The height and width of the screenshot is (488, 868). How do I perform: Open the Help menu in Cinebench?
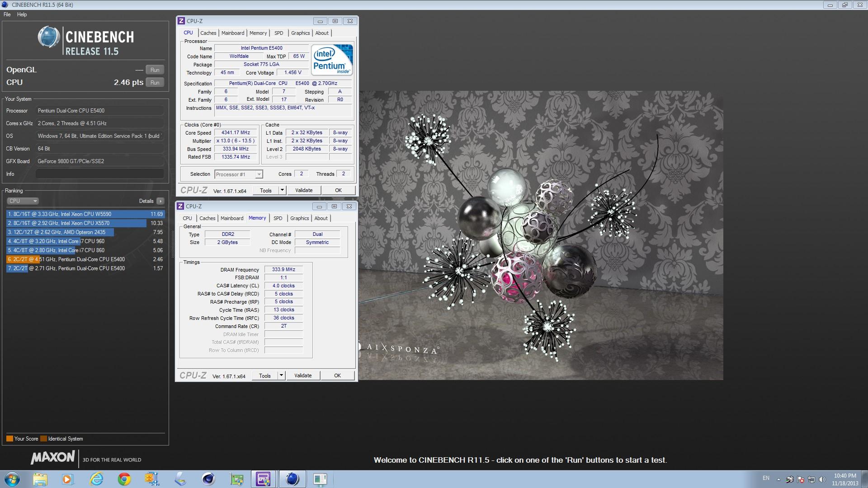[x=22, y=14]
